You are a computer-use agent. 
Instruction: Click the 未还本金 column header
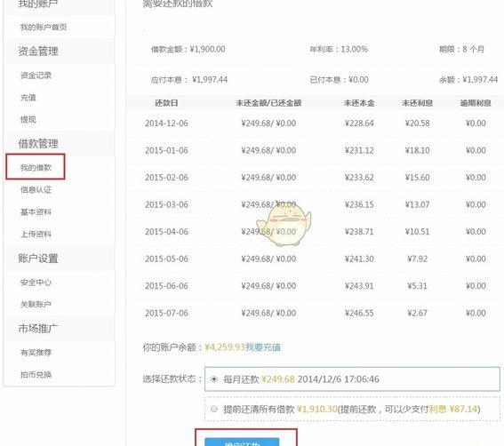pos(359,103)
